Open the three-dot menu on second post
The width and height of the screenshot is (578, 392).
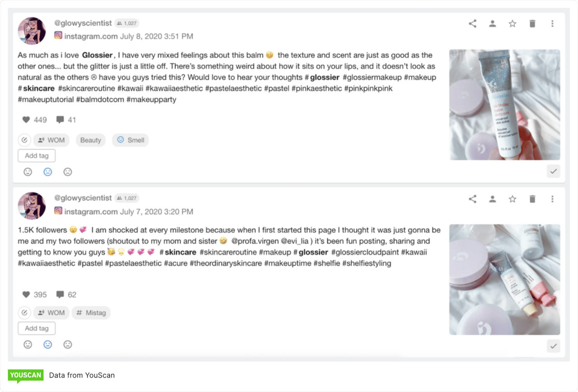[552, 199]
